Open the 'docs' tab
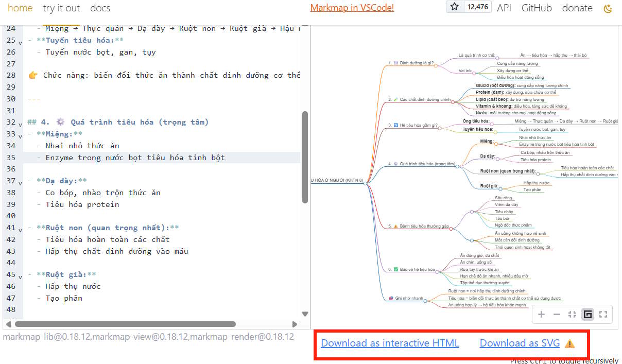Screen dimensions: 622x364 pyautogui.click(x=100, y=8)
